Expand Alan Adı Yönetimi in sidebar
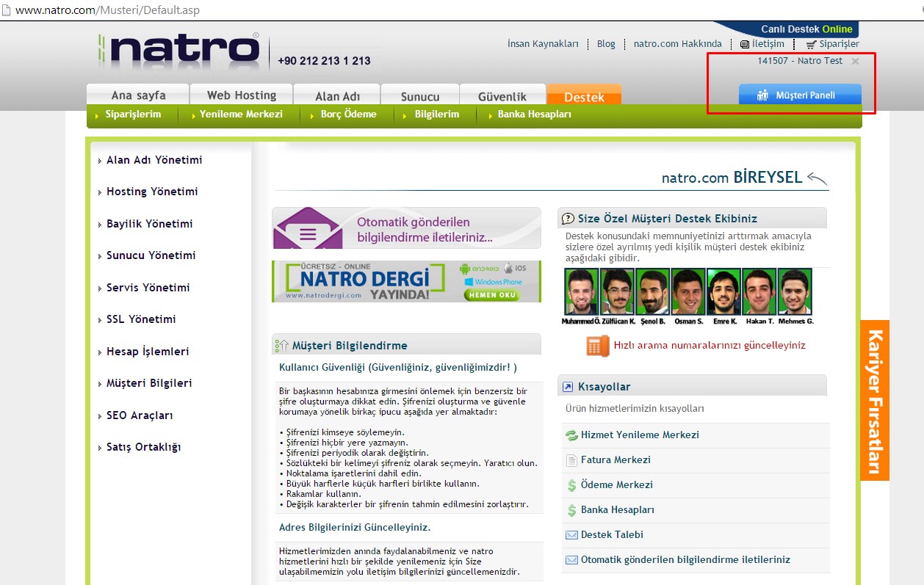Viewport: 924px width, 585px height. [x=154, y=160]
